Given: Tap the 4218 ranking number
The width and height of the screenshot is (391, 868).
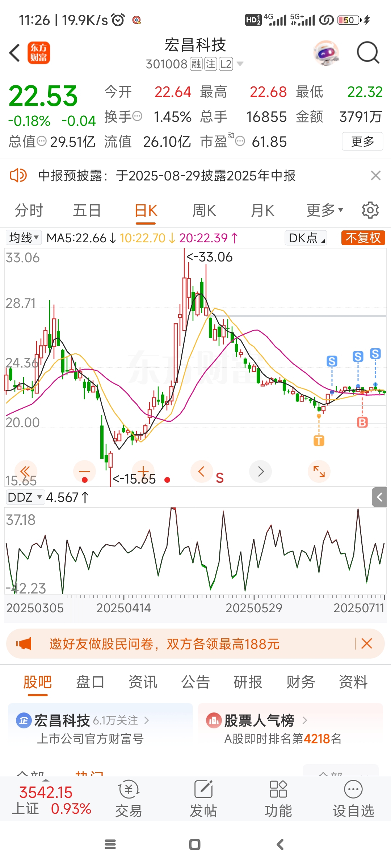Looking at the screenshot, I should coord(317,739).
